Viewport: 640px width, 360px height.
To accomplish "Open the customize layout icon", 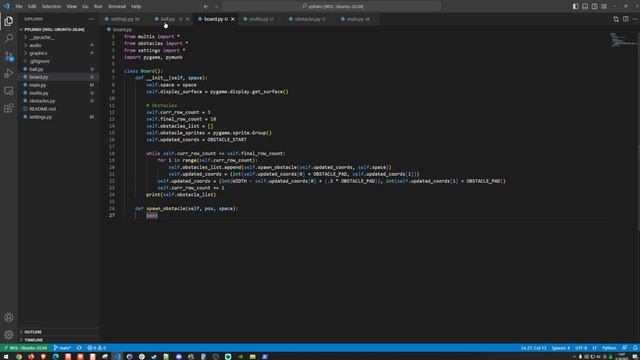I will coord(604,7).
